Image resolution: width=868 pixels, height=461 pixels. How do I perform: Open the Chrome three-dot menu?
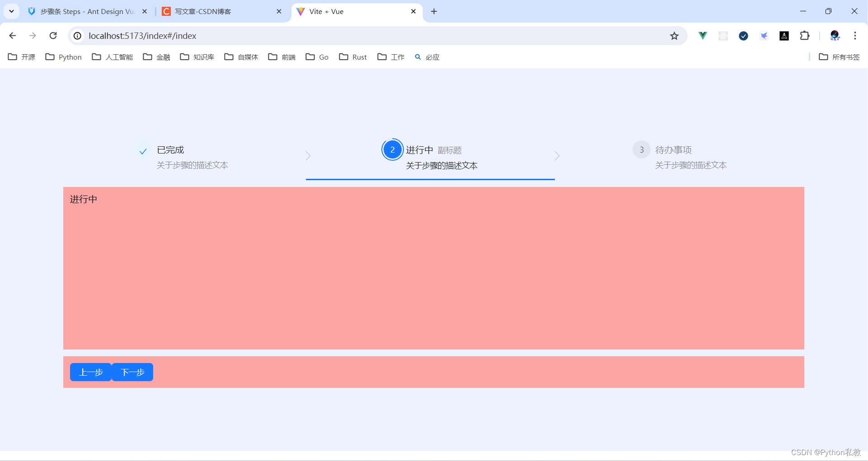[855, 36]
